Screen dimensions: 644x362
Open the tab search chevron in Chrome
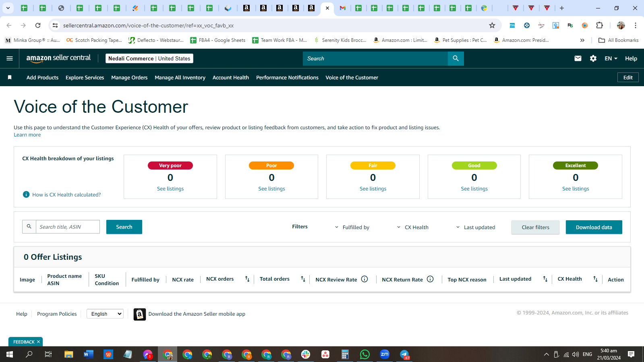click(8, 8)
